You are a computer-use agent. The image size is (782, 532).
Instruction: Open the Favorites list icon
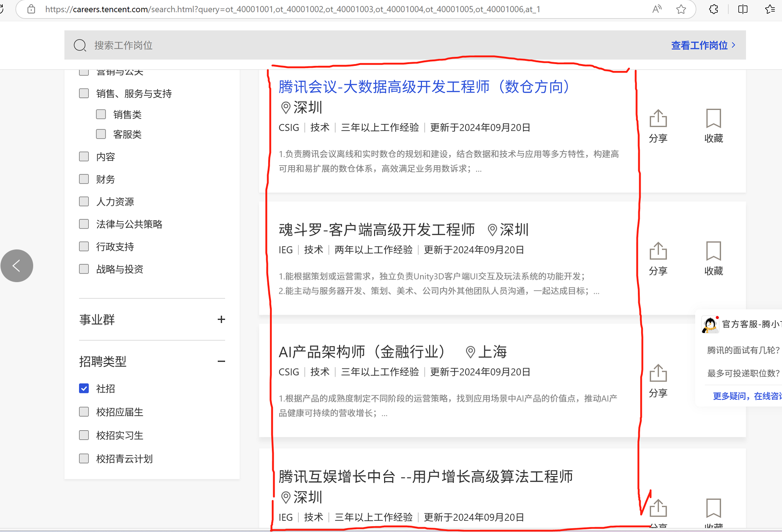click(770, 9)
